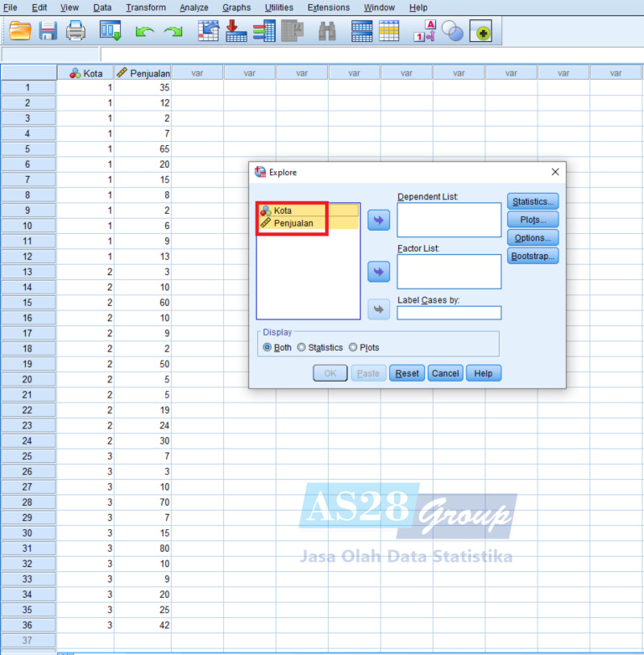
Task: Click the Label Cases by input field
Action: click(449, 313)
